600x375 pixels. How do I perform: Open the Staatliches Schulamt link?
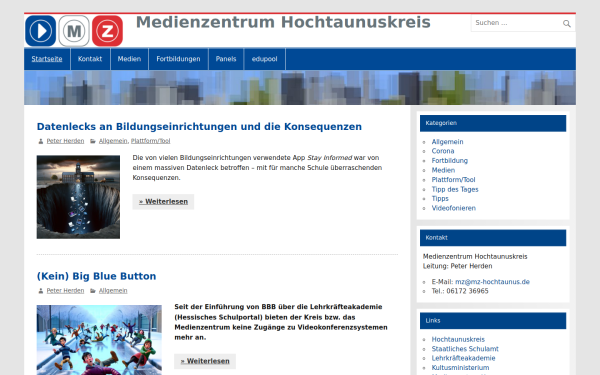(465, 349)
